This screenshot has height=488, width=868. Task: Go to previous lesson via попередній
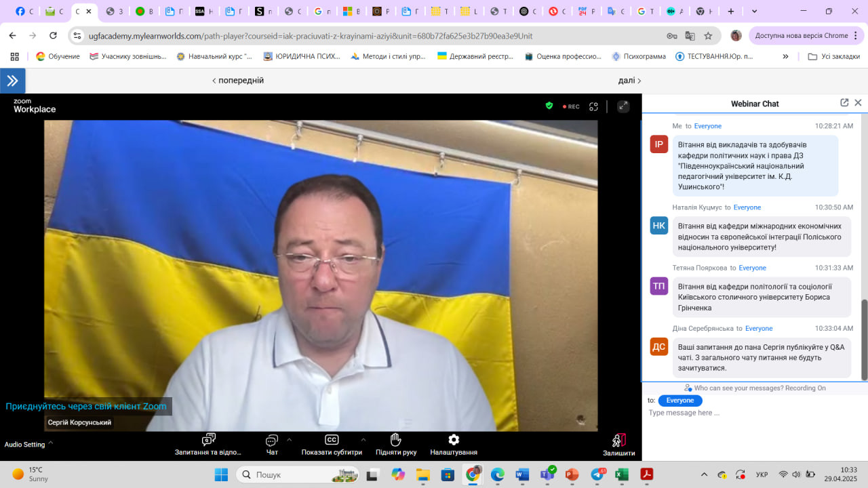pyautogui.click(x=238, y=81)
